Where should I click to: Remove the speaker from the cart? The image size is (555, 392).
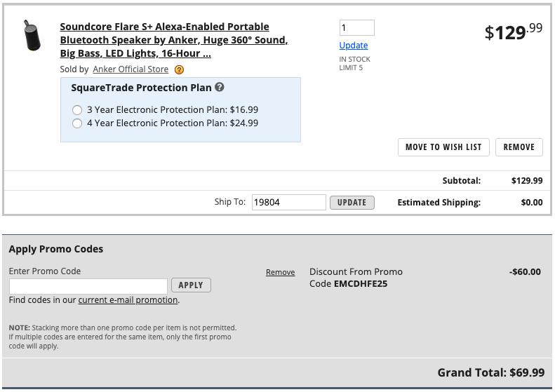pyautogui.click(x=519, y=147)
